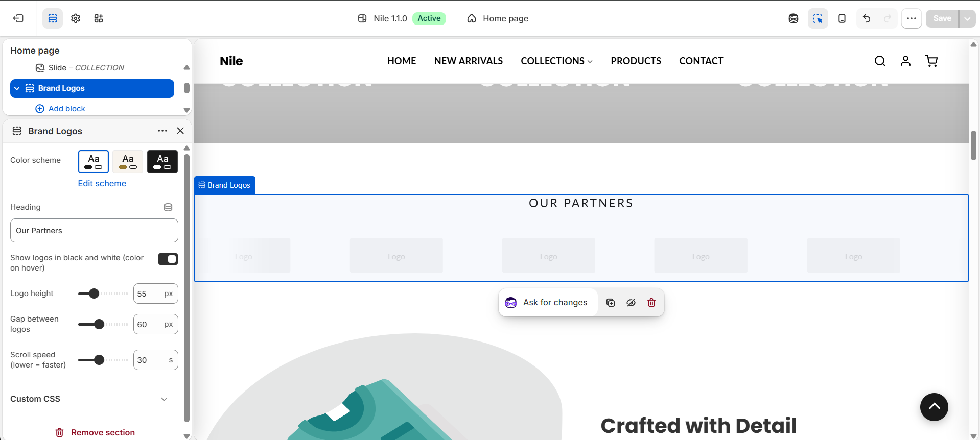Open the AI assistant icon in top bar

click(x=794, y=18)
